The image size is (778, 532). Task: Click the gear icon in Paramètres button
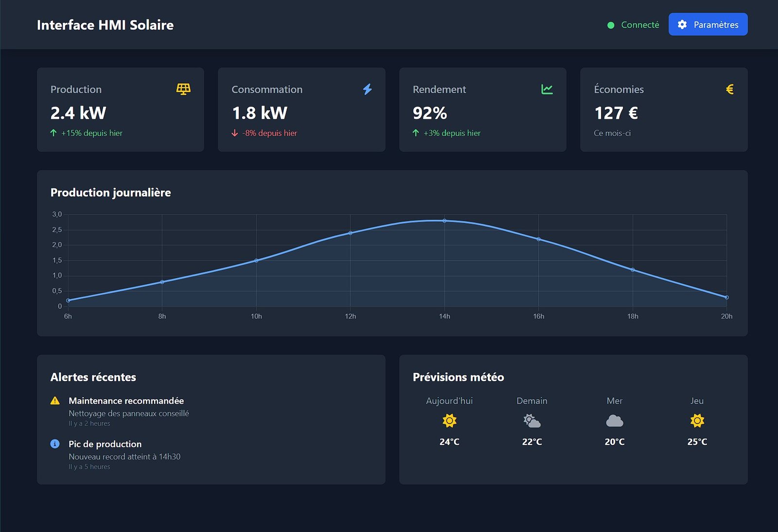682,24
